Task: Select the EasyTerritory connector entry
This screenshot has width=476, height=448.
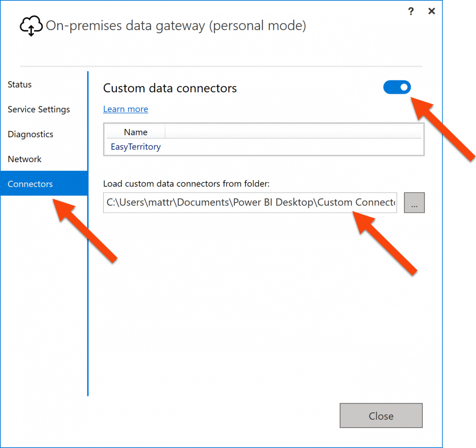Action: pos(135,146)
